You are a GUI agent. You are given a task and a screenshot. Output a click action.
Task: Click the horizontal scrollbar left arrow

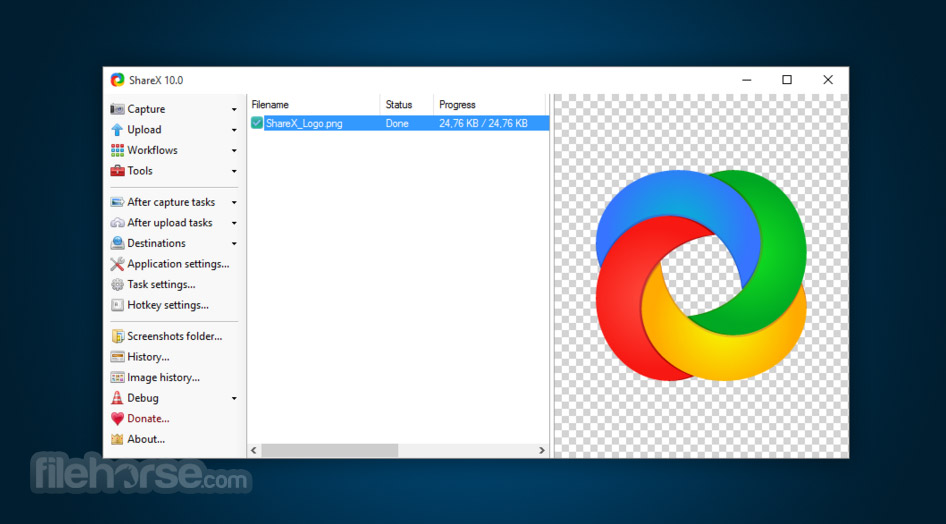[x=254, y=450]
